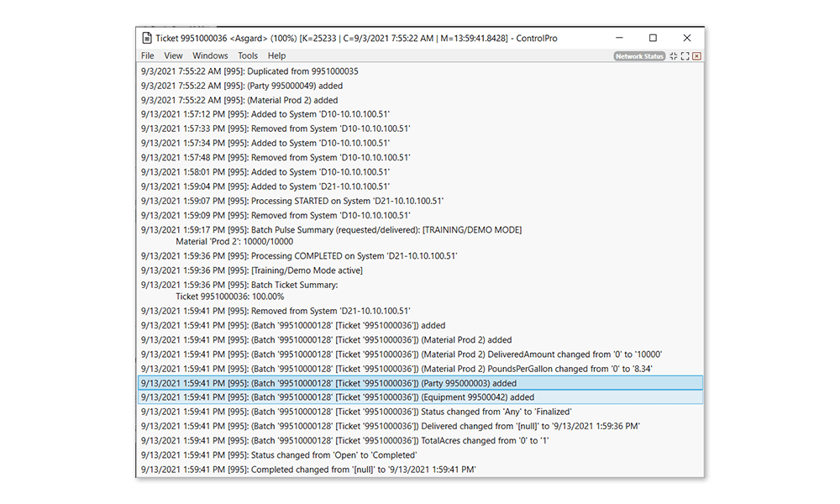
Task: Open the Tools menu
Action: pyautogui.click(x=248, y=56)
